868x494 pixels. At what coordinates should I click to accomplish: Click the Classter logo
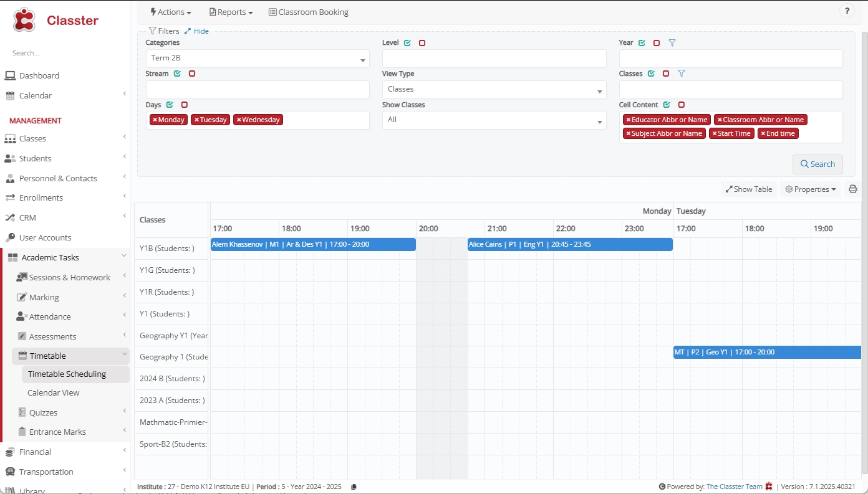point(55,21)
